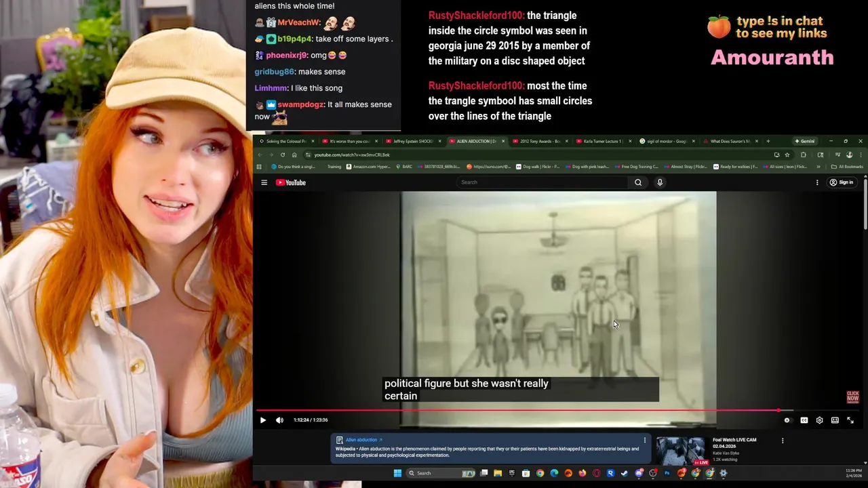Click the Gemini button in Chrome

tap(805, 141)
